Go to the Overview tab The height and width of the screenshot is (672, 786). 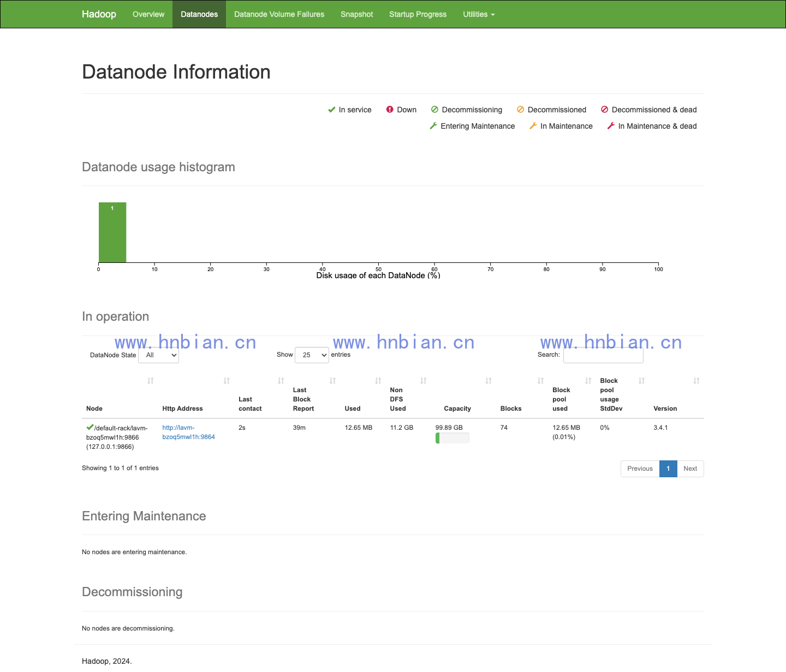tap(148, 14)
